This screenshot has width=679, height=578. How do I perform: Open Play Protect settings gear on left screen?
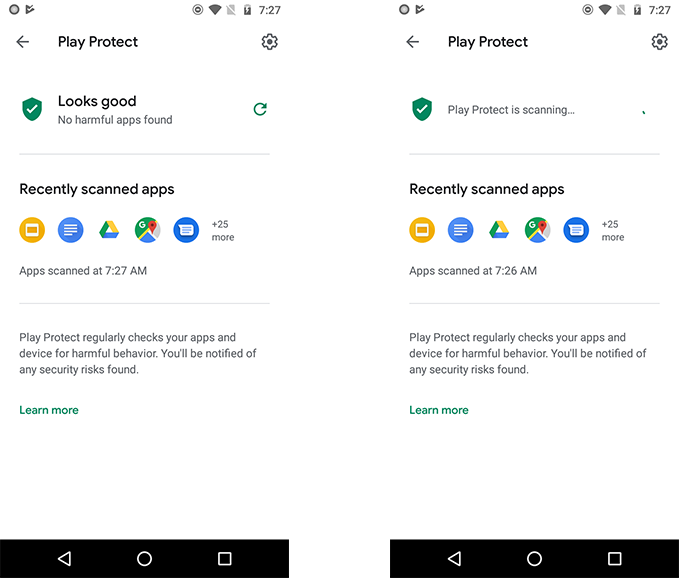point(269,42)
